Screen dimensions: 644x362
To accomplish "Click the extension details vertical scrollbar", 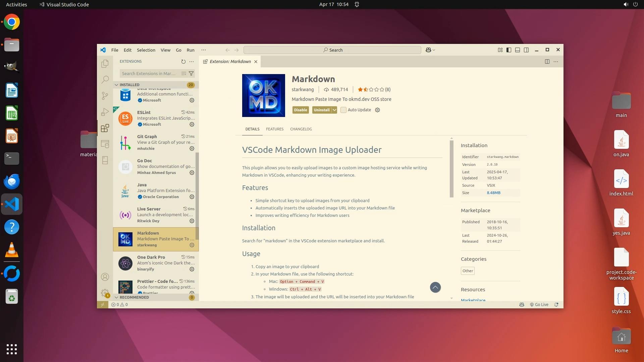I will (451, 169).
